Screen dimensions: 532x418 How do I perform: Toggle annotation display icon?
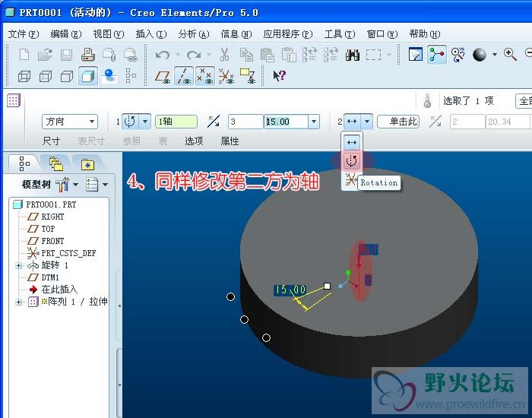coord(247,76)
